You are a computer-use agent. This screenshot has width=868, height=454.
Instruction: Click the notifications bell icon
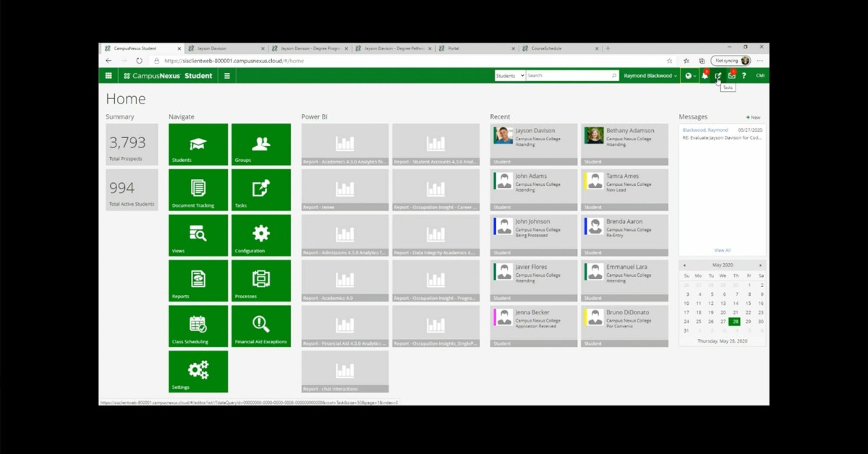coord(705,76)
